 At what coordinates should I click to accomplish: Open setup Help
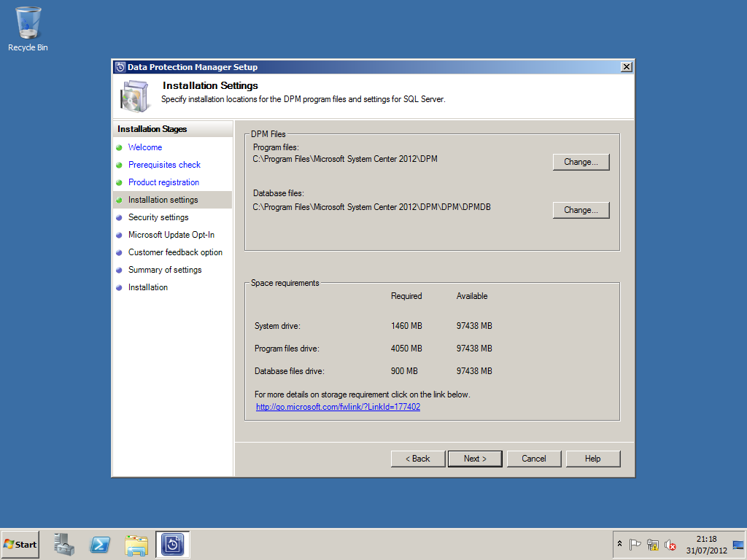click(593, 459)
